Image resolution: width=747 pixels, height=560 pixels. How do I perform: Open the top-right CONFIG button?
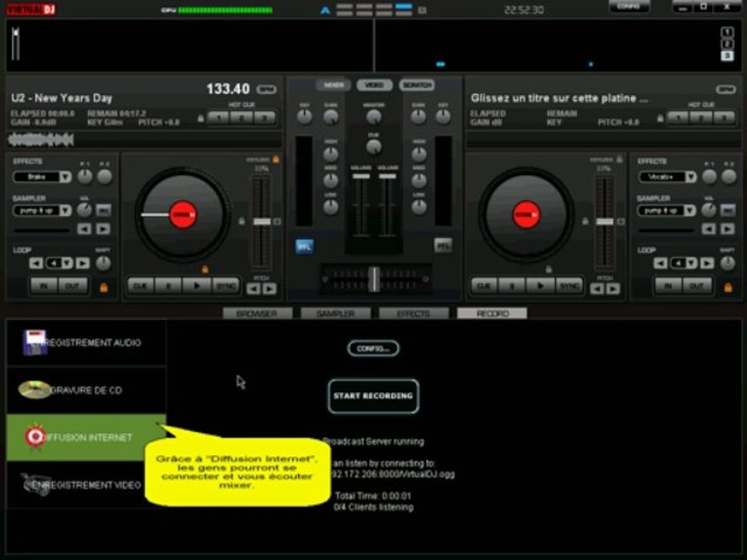coord(630,6)
